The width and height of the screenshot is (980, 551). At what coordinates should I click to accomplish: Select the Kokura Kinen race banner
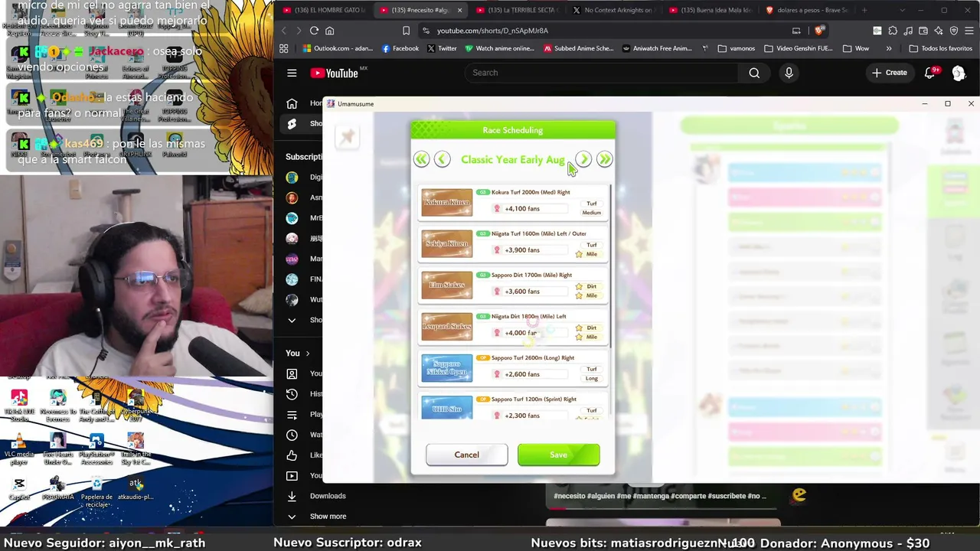tap(447, 203)
